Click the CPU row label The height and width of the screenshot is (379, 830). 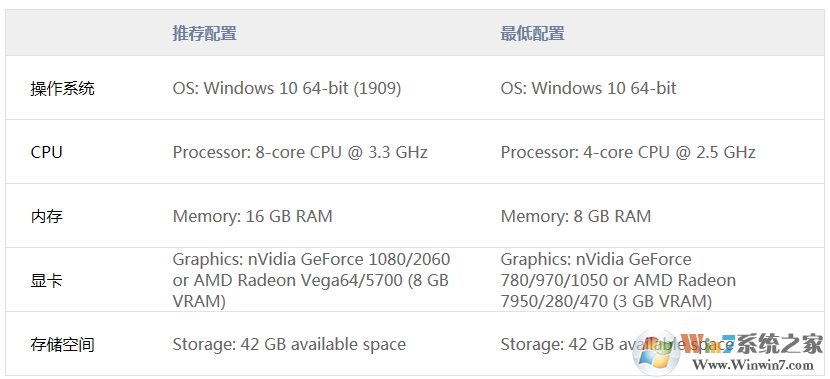point(47,152)
